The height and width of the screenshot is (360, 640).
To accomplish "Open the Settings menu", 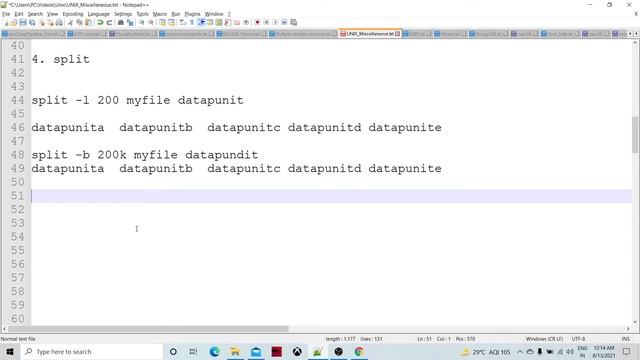I will click(x=123, y=14).
